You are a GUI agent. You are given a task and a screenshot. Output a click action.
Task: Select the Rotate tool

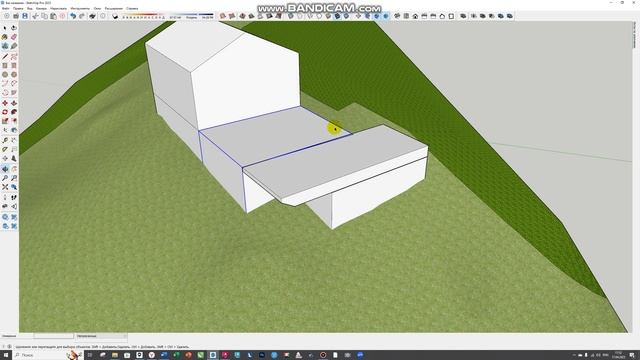(5, 112)
